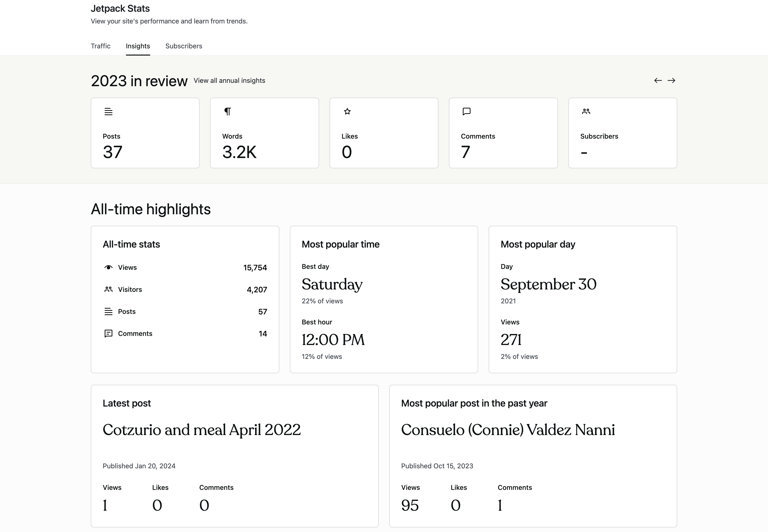Click the Posts card lines icon
Image resolution: width=768 pixels, height=532 pixels.
(x=108, y=112)
